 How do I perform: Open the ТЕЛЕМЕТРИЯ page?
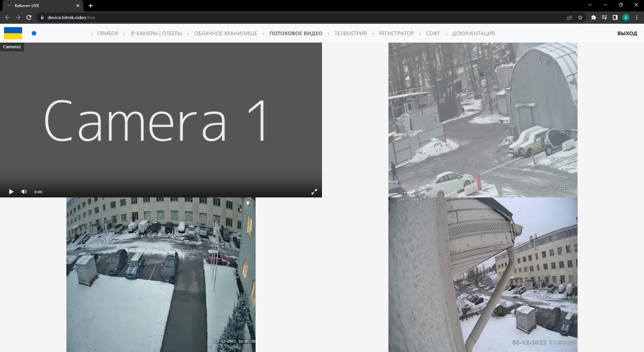(351, 34)
